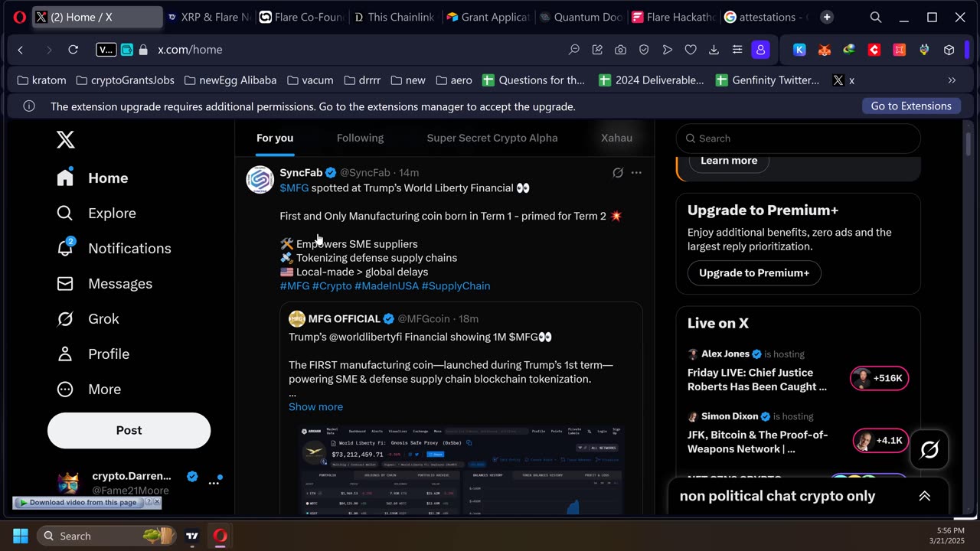Image resolution: width=980 pixels, height=551 pixels.
Task: Open TradingView from Windows taskbar
Action: 192,536
